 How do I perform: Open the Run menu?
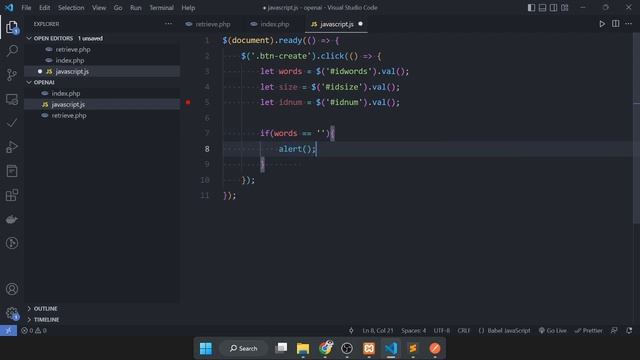coord(136,8)
